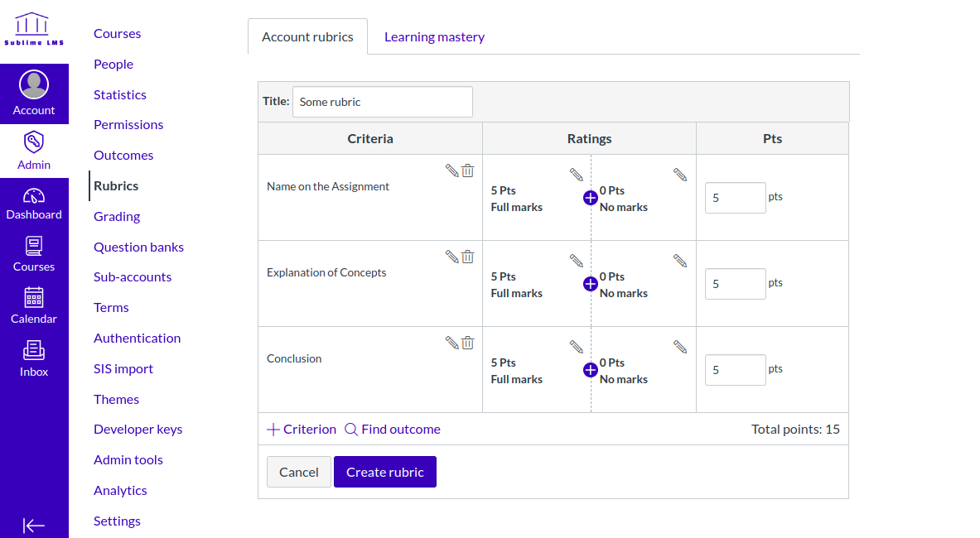
Task: Edit the No marks rating for Name on the Assignment
Action: [680, 175]
